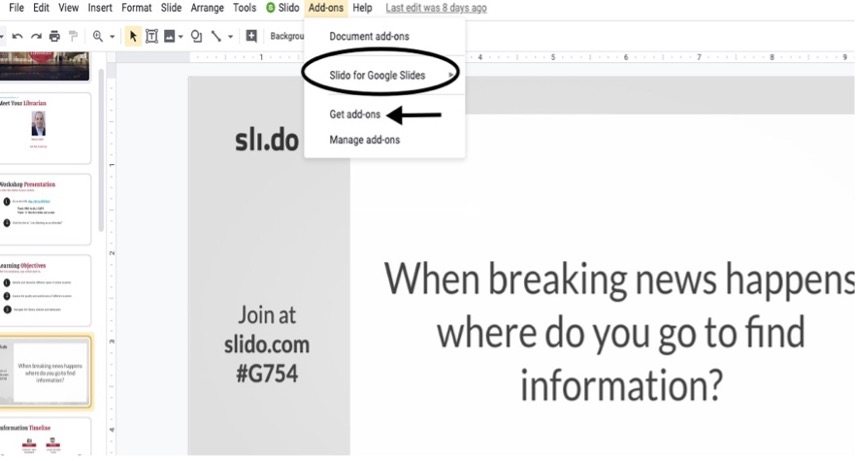Open the 'Last edit was 8 days ago' link

(436, 8)
